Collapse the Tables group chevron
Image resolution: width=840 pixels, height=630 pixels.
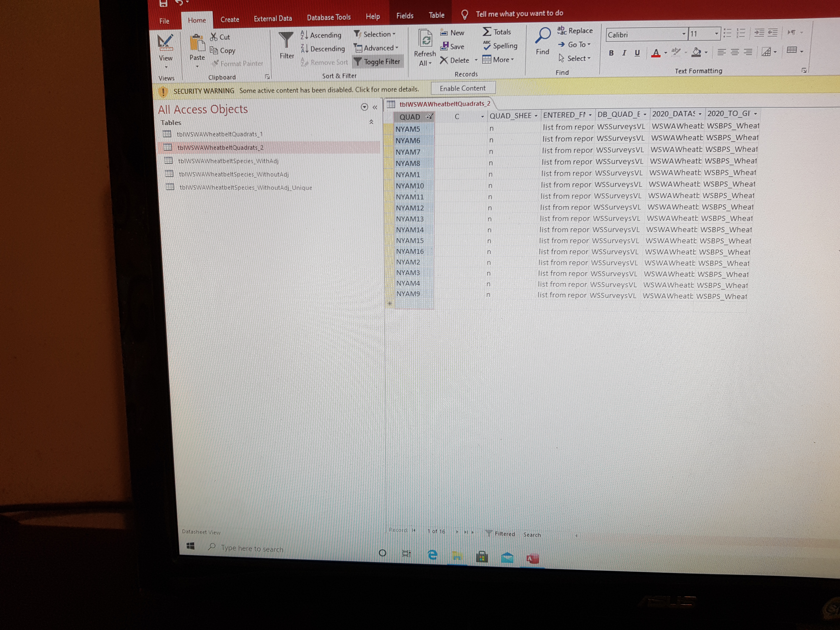371,122
